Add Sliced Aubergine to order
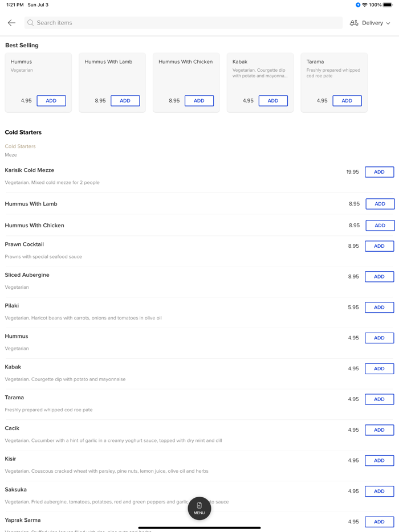The image size is (399, 532). [x=379, y=277]
